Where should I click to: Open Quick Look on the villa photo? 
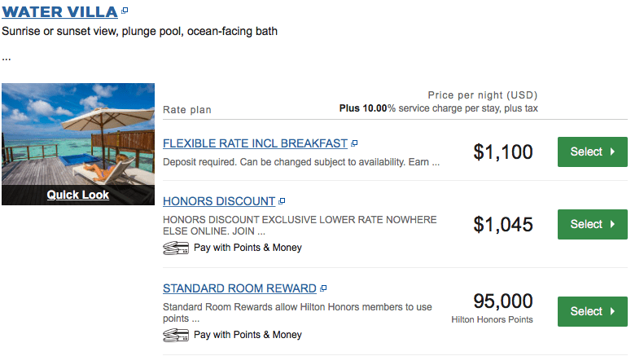tap(77, 195)
